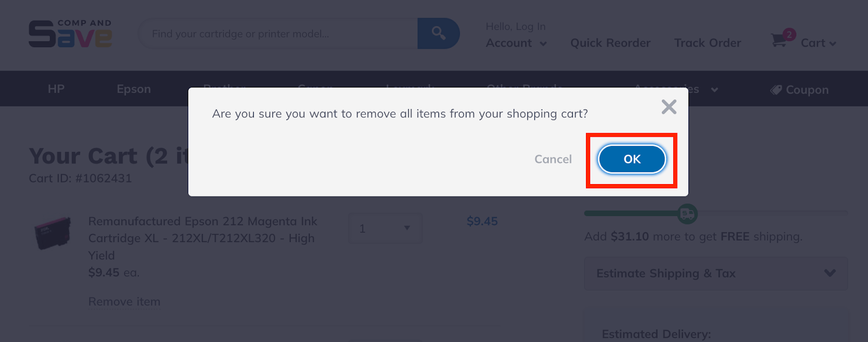This screenshot has height=342, width=868.
Task: Click inside the cartridge search field
Action: point(271,33)
